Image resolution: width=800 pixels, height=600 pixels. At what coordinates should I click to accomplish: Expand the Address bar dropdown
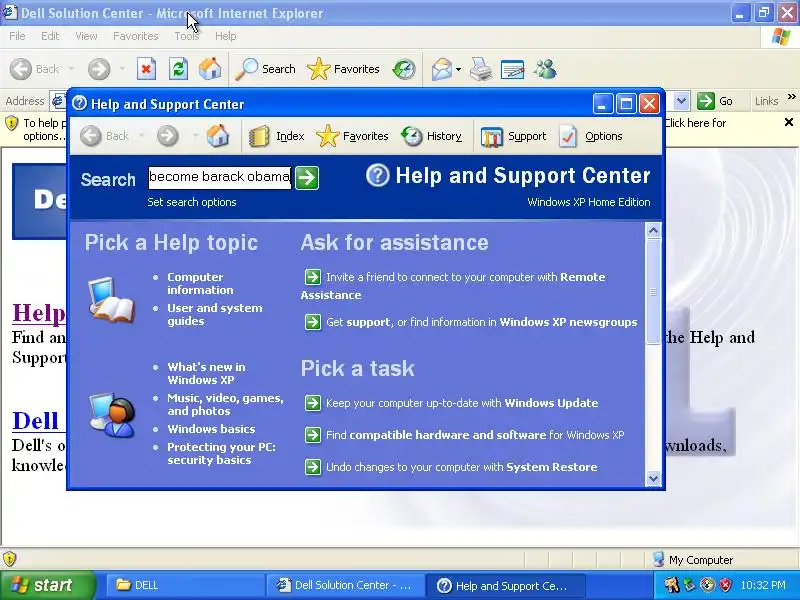coord(681,101)
